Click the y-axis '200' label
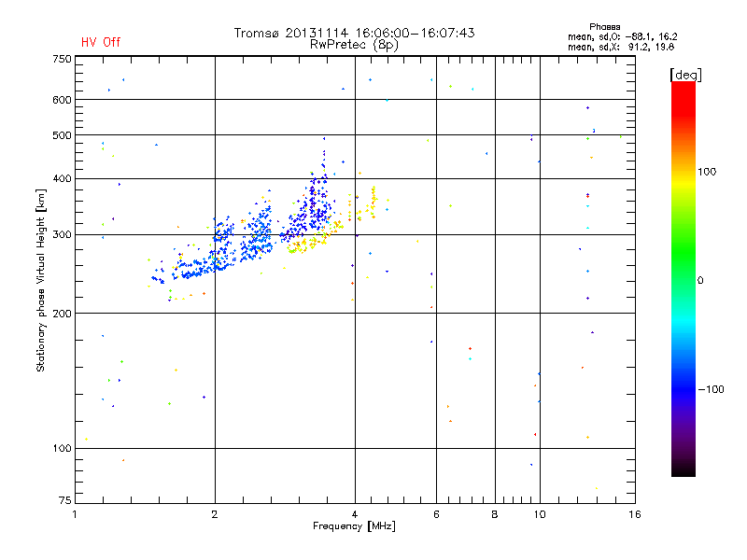 [62, 314]
